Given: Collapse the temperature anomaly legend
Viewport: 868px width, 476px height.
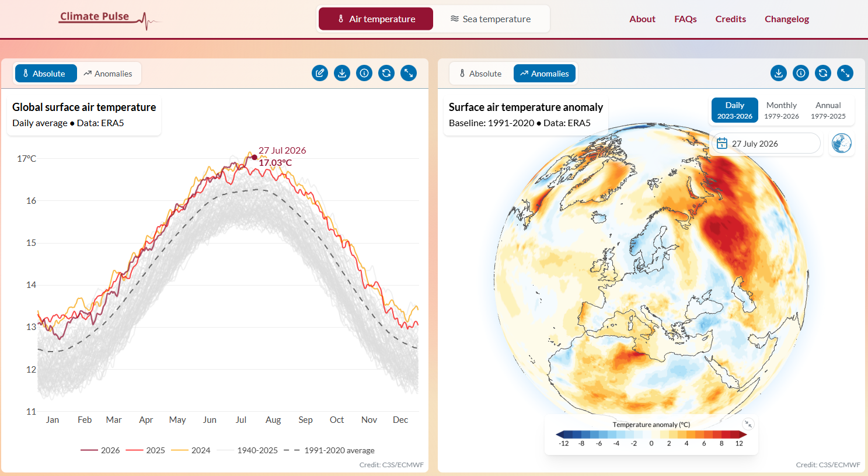Looking at the screenshot, I should tap(748, 424).
